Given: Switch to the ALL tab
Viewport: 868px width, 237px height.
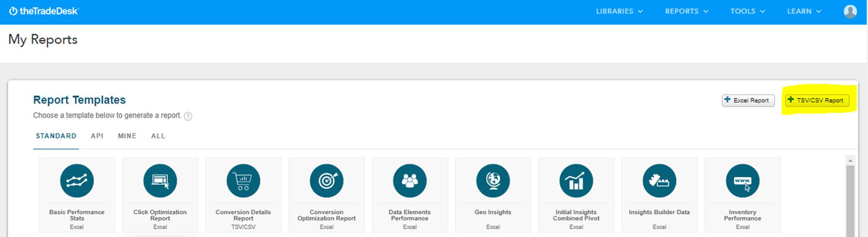Looking at the screenshot, I should coord(158,136).
